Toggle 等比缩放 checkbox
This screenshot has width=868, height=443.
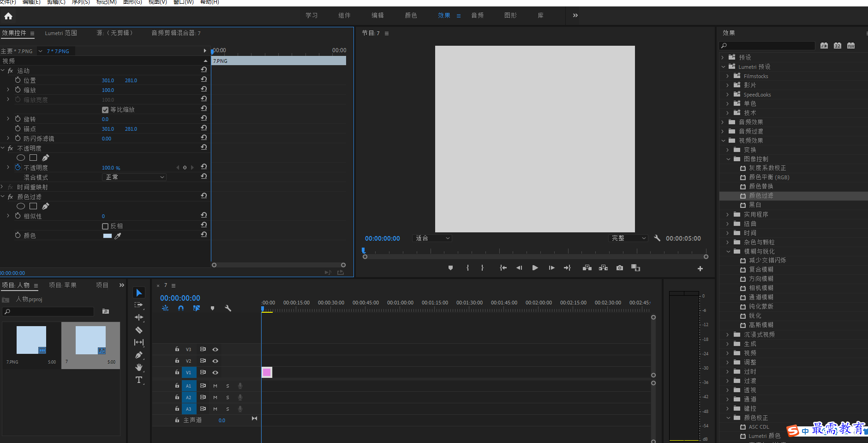pyautogui.click(x=105, y=110)
